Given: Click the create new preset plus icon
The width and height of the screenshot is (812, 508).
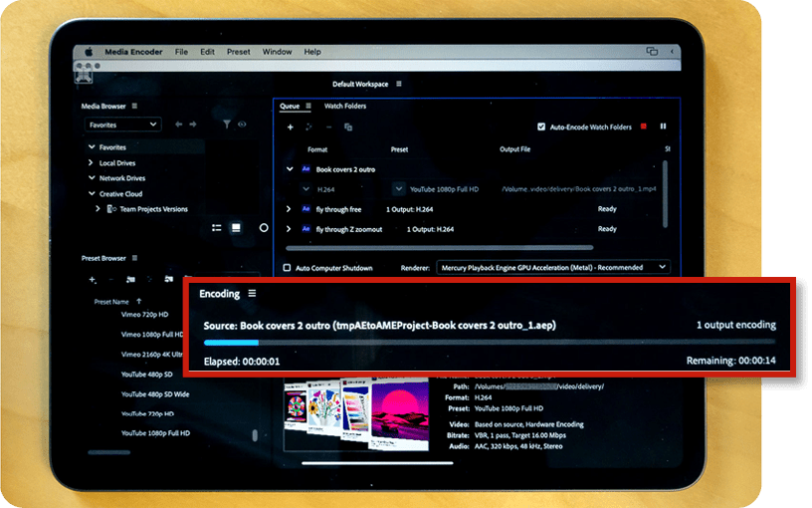Looking at the screenshot, I should [93, 279].
